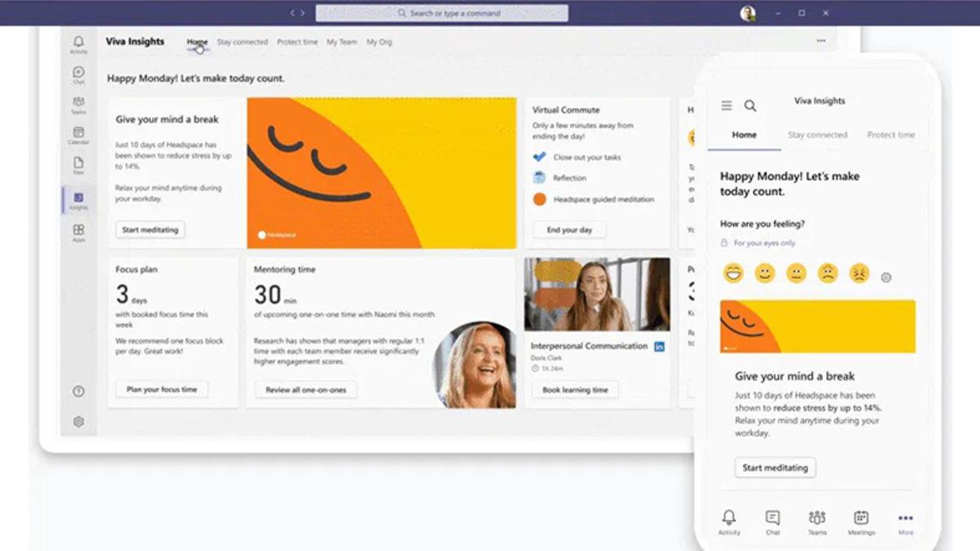Viewport: 980px width, 551px height.
Task: Tap the hamburger menu on the mobile view
Action: [726, 105]
